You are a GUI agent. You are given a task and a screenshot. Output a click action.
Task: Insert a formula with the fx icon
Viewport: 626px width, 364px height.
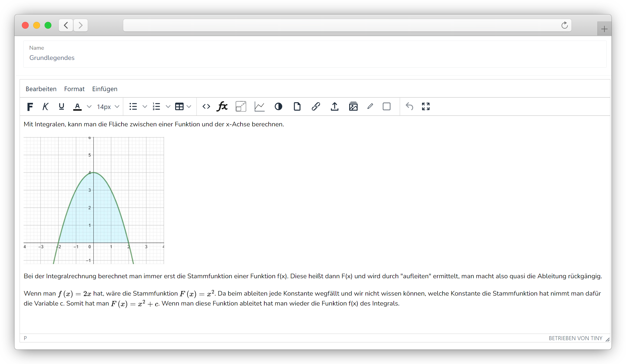[222, 107]
